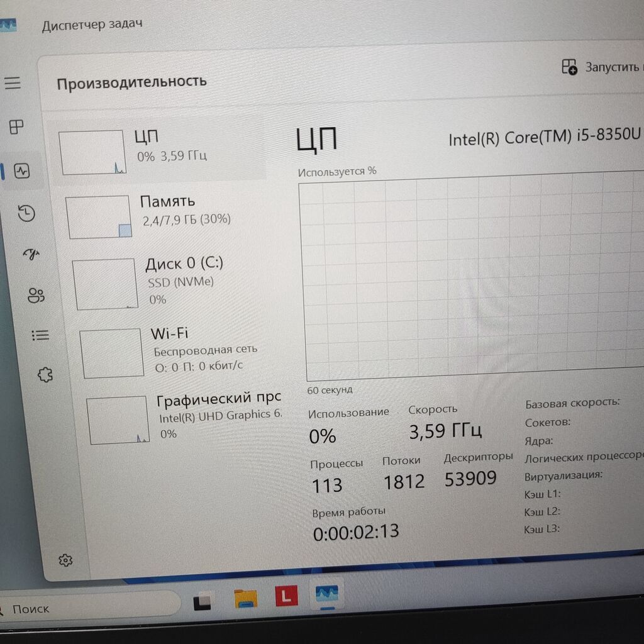Click the Используется % graph label
The width and height of the screenshot is (644, 644).
click(x=337, y=172)
